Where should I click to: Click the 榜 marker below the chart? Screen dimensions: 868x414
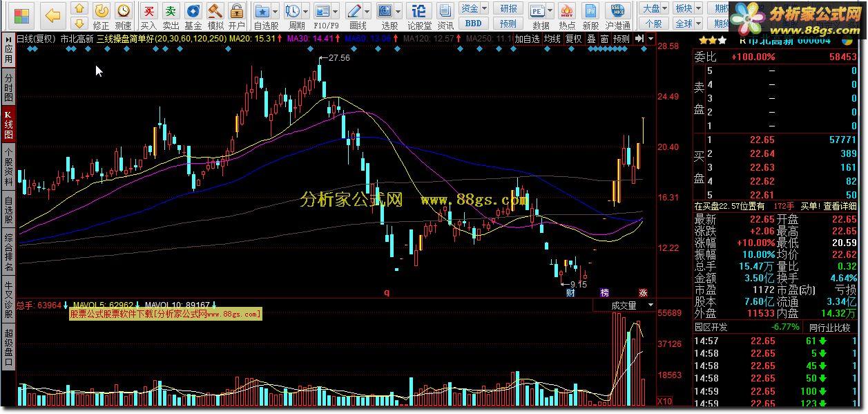[x=605, y=292]
